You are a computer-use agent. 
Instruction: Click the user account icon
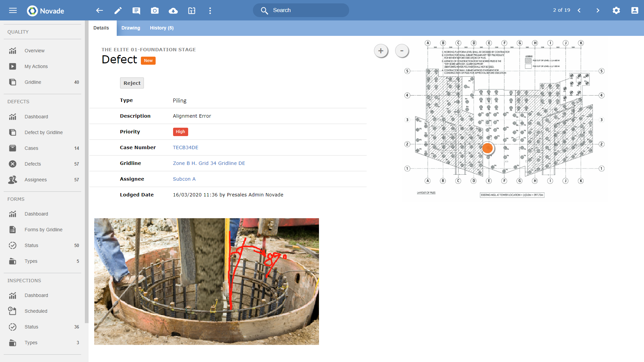[x=635, y=10]
